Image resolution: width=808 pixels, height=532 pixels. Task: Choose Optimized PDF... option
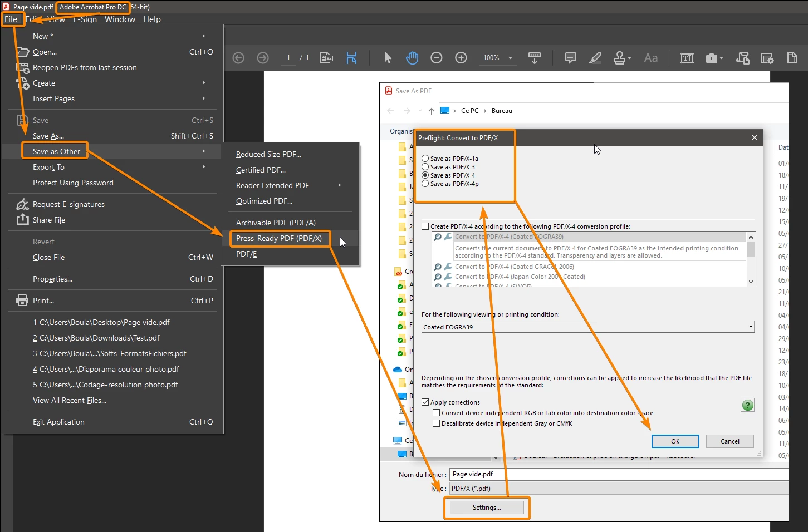[264, 201]
